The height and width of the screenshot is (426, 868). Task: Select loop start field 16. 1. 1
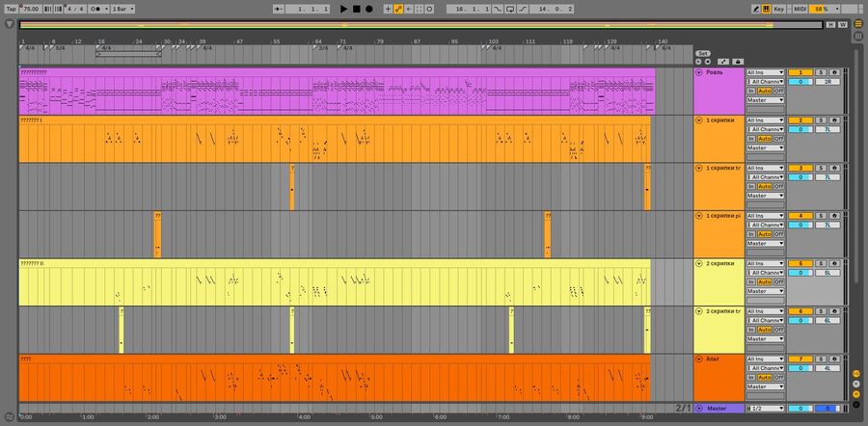click(469, 9)
